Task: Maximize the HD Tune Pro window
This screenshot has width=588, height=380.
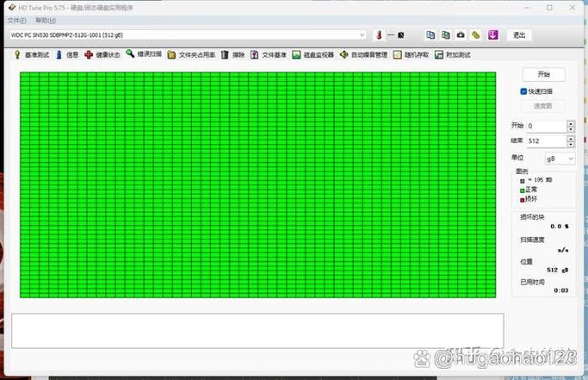Action: (x=549, y=8)
